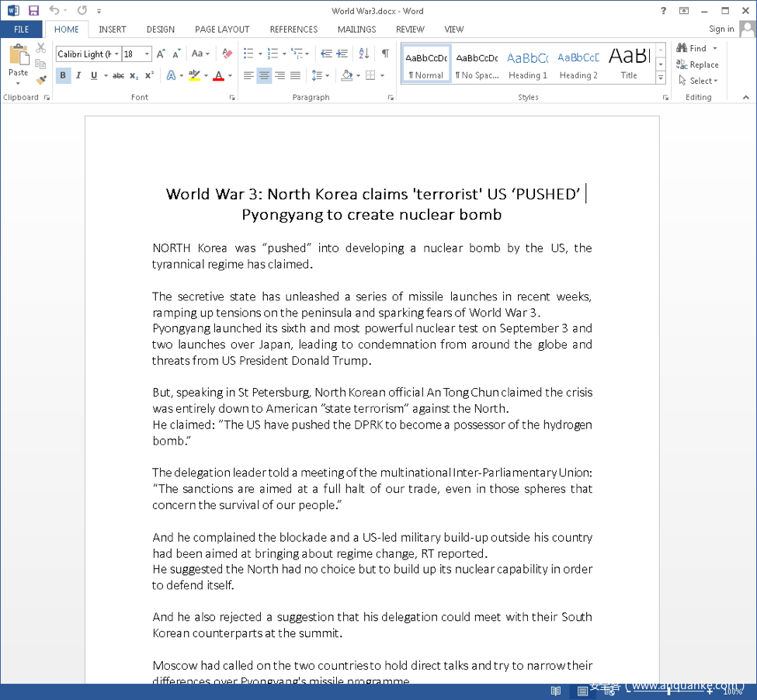
Task: Open the PAGE LAYOUT ribbon tab
Action: tap(222, 29)
